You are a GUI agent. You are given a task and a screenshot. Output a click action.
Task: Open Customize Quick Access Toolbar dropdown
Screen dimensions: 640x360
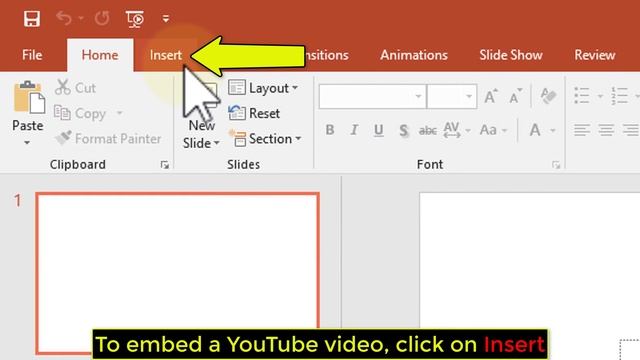pos(166,18)
